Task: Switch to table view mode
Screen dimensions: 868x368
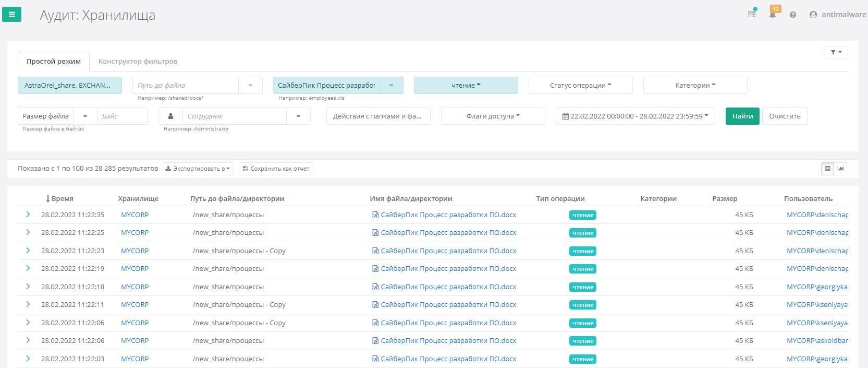Action: (x=827, y=169)
